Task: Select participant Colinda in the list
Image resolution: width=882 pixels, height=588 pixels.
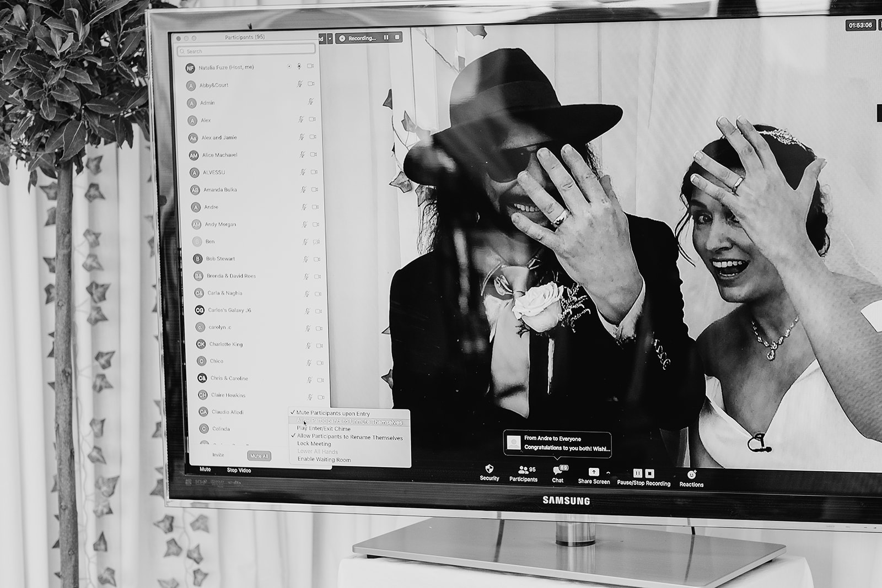Action: (221, 428)
